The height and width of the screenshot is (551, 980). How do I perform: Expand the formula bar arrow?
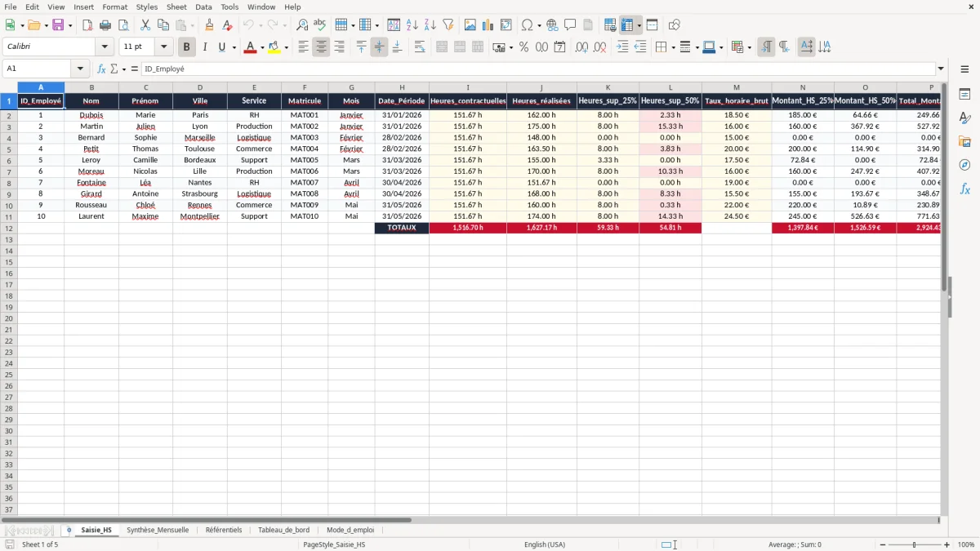click(x=941, y=69)
